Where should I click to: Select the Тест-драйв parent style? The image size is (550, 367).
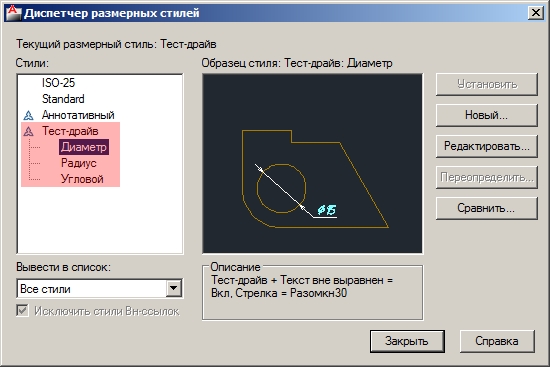(x=70, y=131)
